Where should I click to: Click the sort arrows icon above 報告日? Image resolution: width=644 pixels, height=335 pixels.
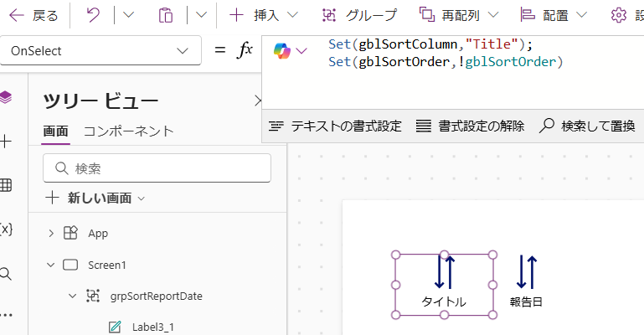pos(527,272)
